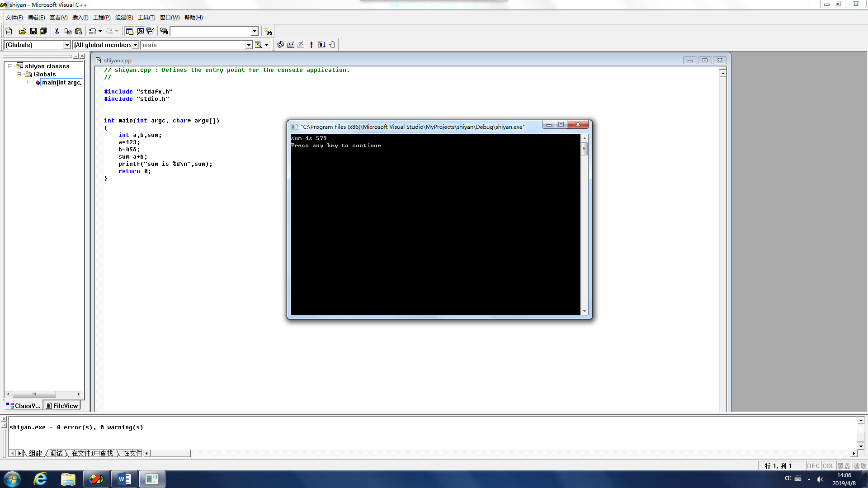Click the Open file folder icon
This screenshot has width=868, height=488.
tap(23, 31)
